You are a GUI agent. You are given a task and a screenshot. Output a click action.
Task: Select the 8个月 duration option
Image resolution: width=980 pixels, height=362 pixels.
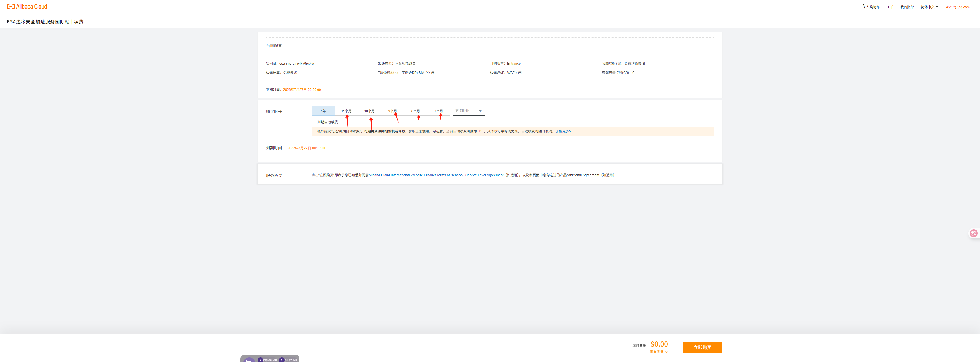(415, 111)
